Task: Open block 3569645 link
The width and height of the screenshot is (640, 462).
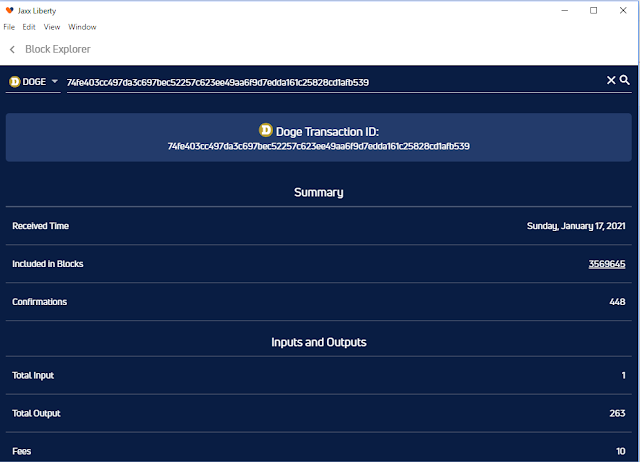Action: [x=607, y=264]
